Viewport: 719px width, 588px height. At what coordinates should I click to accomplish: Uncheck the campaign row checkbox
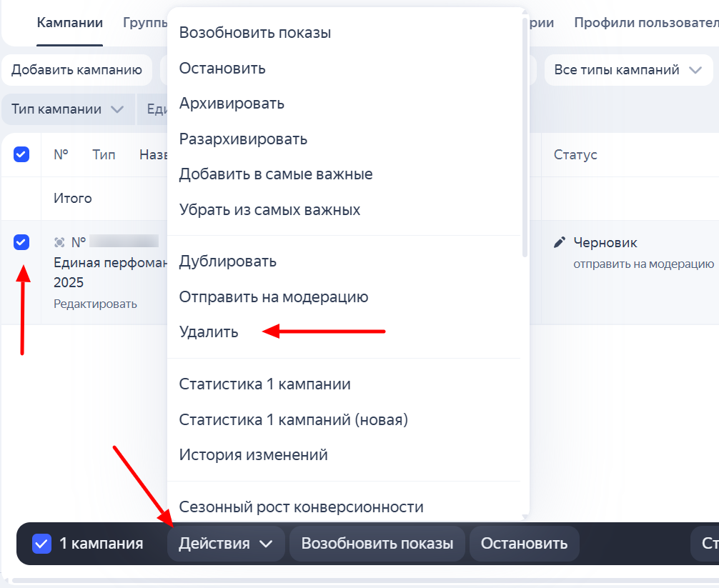pyautogui.click(x=21, y=242)
